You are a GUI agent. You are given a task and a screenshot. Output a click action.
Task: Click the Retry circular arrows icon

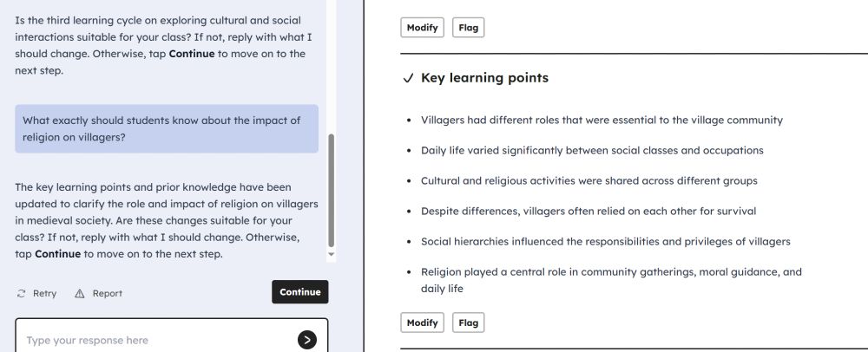click(21, 293)
